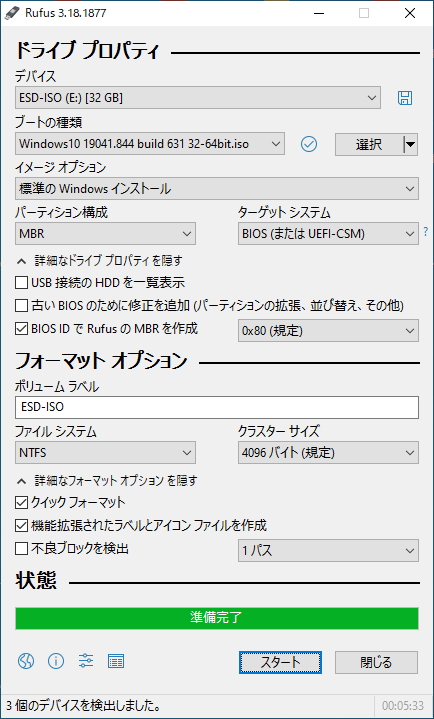Screen dimensions: 434x719
Task: Enable USB 接続の HDD を一覧表示 checkbox
Action: tap(21, 283)
